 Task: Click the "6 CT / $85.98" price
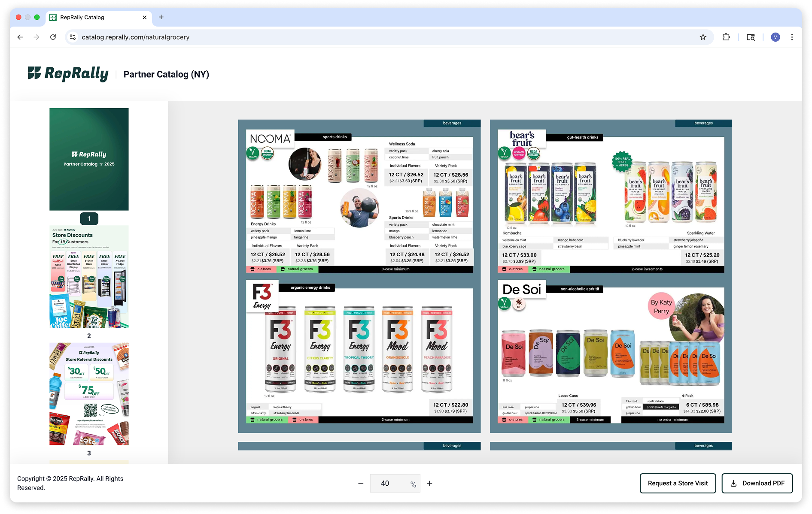[x=702, y=405]
